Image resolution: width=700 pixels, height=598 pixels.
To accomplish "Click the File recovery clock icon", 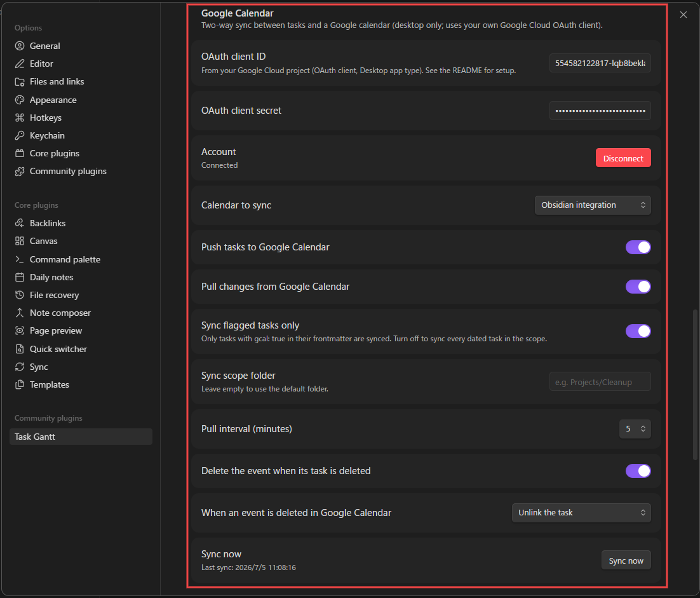I will coord(20,296).
